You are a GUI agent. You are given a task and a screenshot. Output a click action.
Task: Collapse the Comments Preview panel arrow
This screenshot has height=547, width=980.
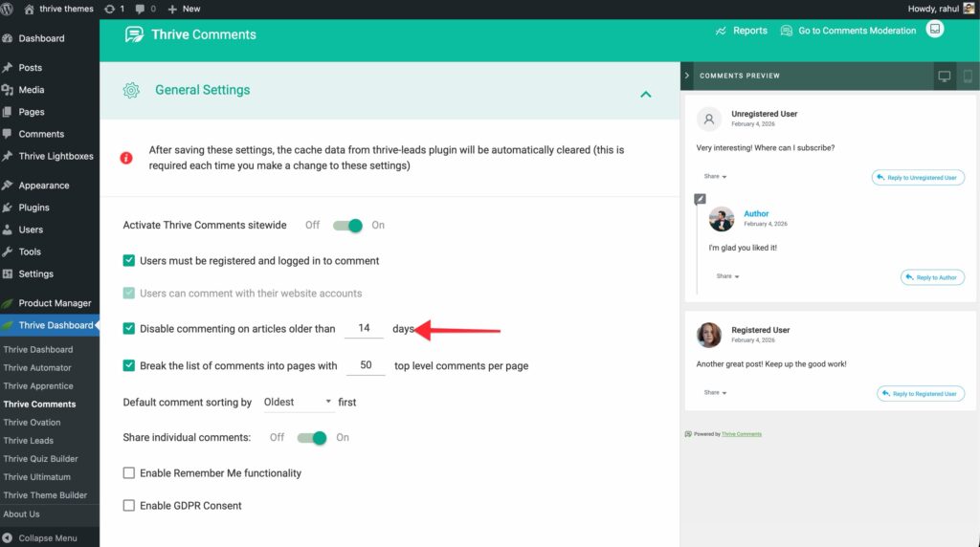tap(687, 76)
